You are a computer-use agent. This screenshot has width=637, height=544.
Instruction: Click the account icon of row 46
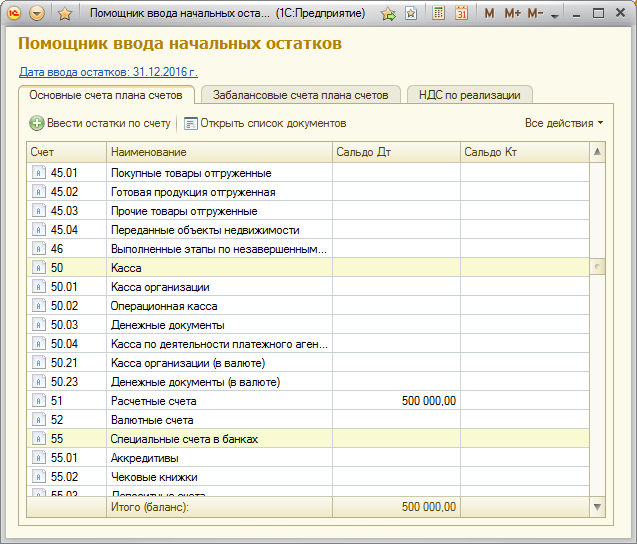[x=39, y=249]
